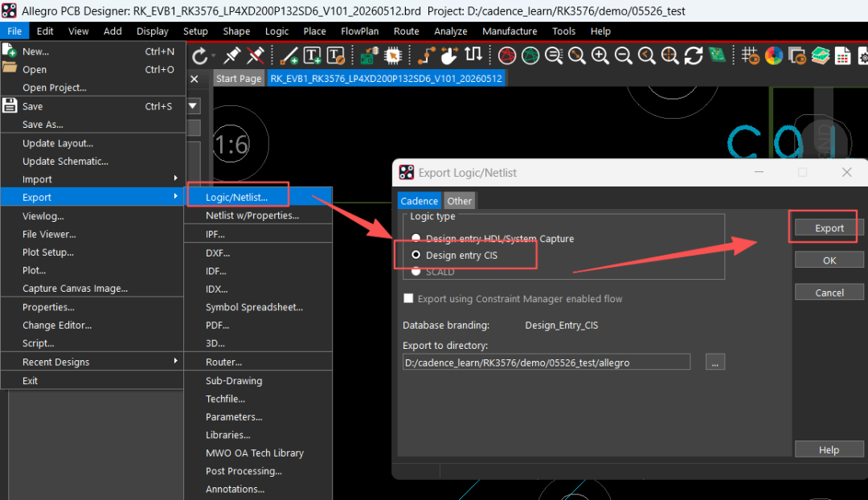Screen dimensions: 868x500
Task: Enable Export using Constraint Manager enabled flow
Action: click(408, 298)
